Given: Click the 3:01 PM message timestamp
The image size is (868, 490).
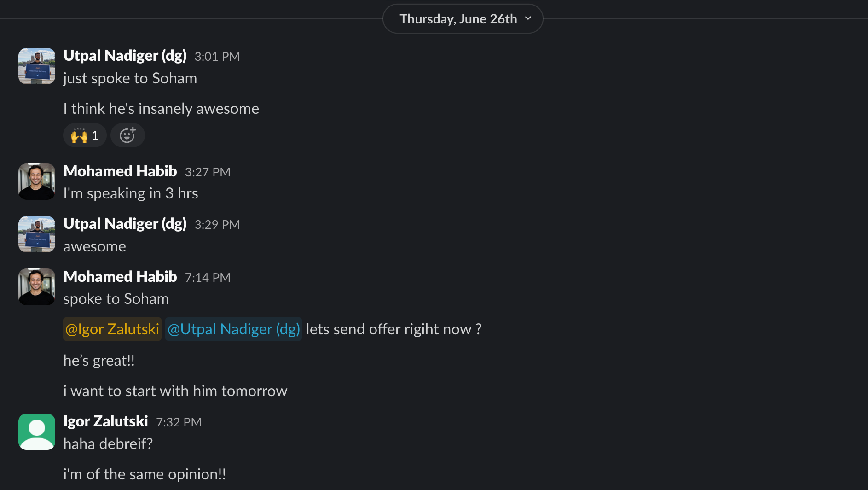Looking at the screenshot, I should [217, 57].
